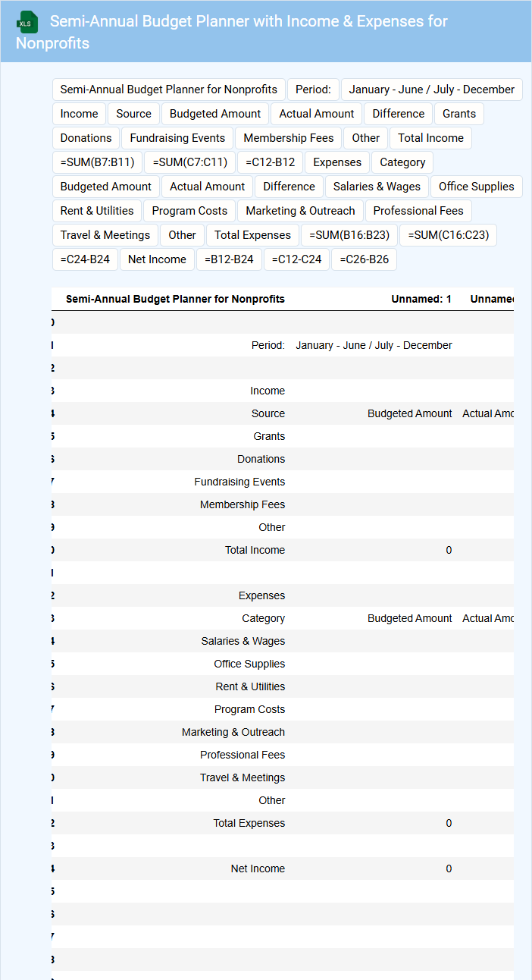Screen dimensions: 532x980
Task: Select the 'Total Expenses' table cell
Action: pos(249,823)
